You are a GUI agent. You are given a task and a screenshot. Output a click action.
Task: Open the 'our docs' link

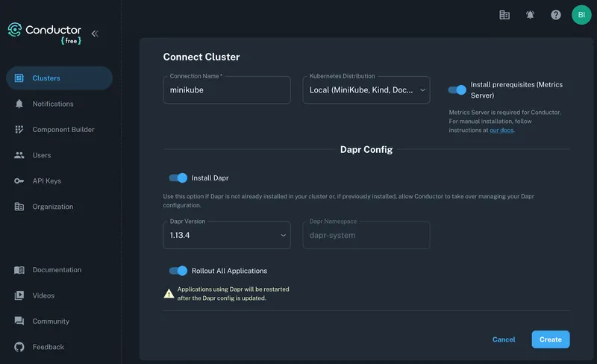(501, 131)
